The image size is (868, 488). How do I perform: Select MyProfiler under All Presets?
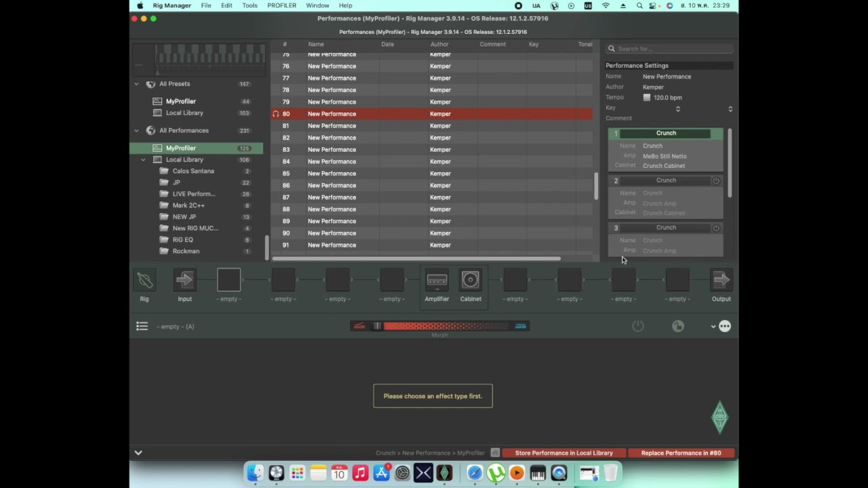pyautogui.click(x=180, y=102)
